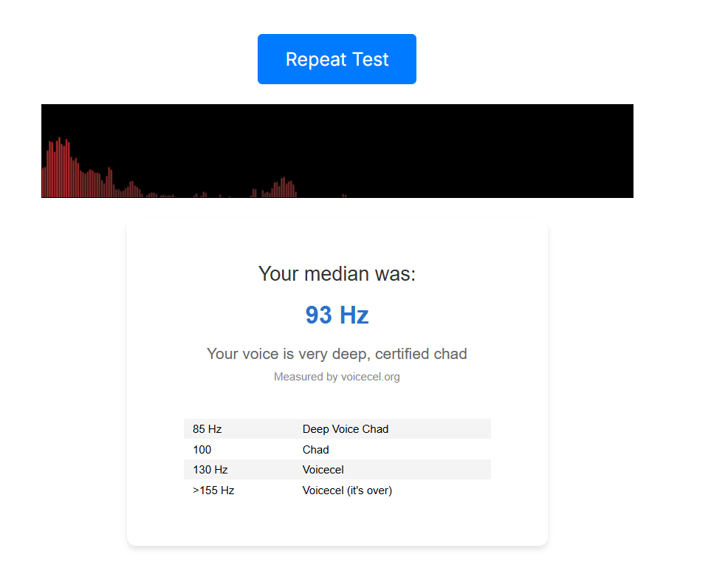This screenshot has width=728, height=588.
Task: Click the red frequency spectrum visualizer
Action: [x=337, y=151]
